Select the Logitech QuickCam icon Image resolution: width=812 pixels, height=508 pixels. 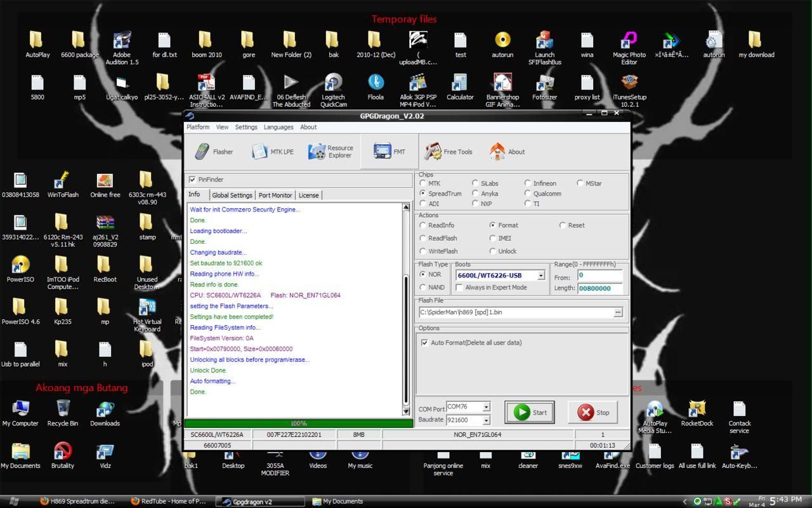tap(333, 90)
